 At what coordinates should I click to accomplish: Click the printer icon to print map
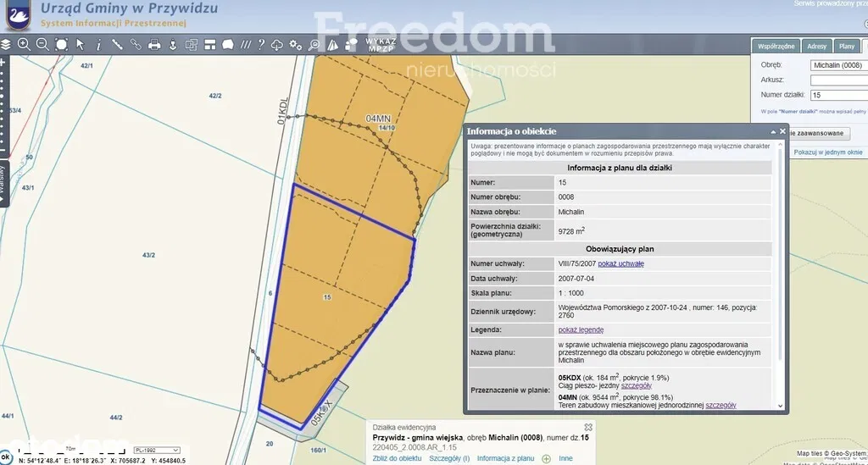tap(154, 44)
